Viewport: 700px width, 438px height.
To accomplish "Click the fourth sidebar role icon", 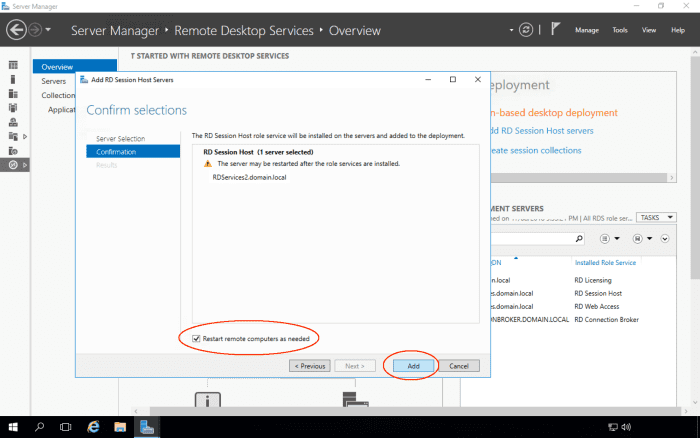I will pyautogui.click(x=13, y=108).
